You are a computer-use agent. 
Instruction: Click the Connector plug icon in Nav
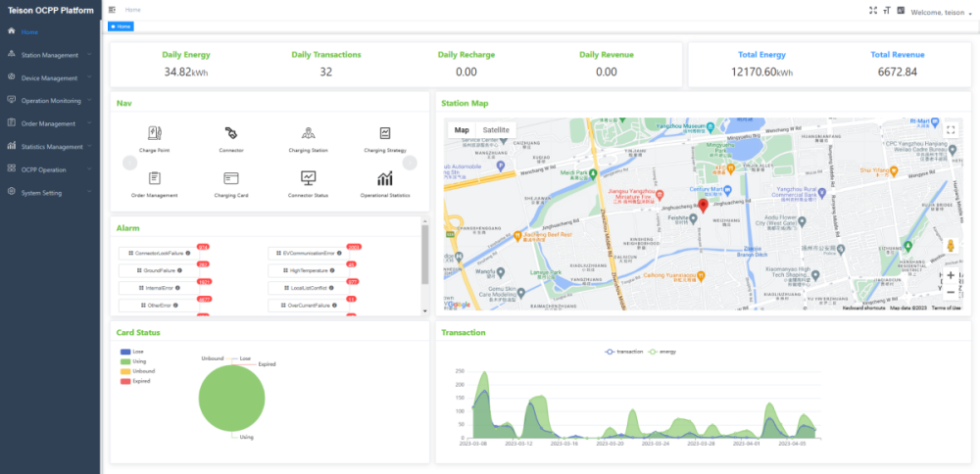click(231, 133)
